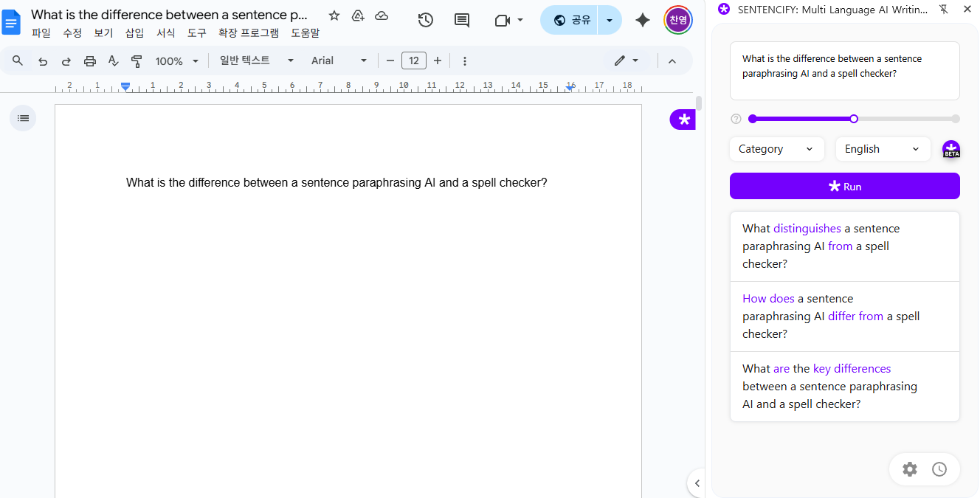Open the 서식 menu
This screenshot has height=498, width=980.
click(166, 33)
